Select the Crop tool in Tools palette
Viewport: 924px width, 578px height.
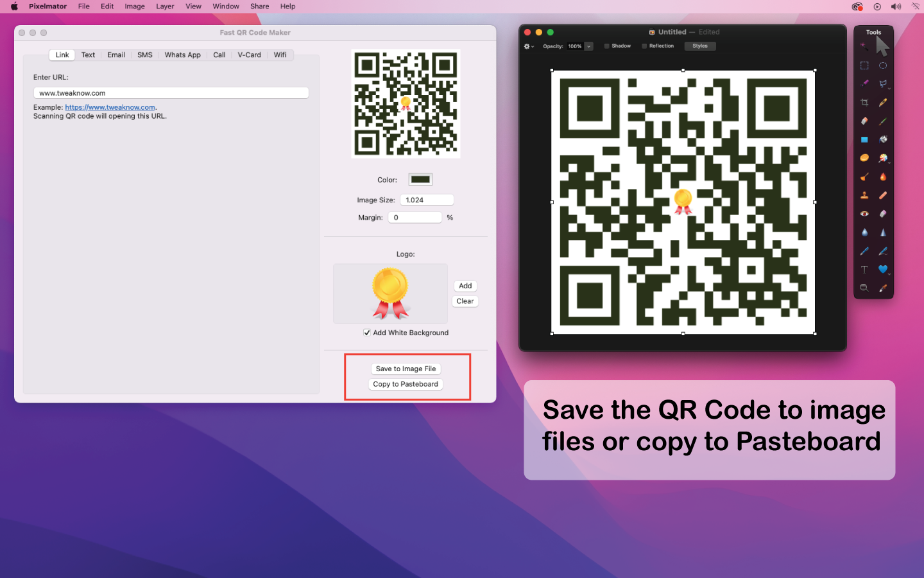(864, 103)
